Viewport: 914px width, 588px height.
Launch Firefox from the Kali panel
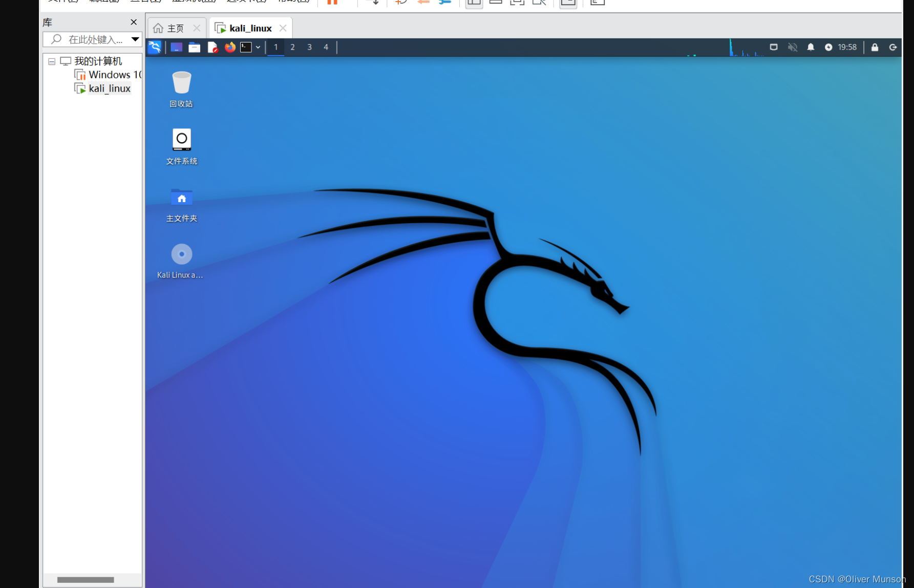tap(230, 47)
